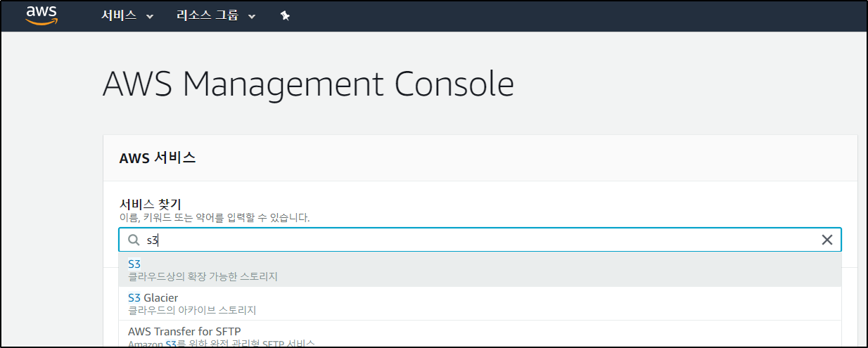Image resolution: width=868 pixels, height=348 pixels.
Task: Select the S3 Glacier search result
Action: pyautogui.click(x=480, y=304)
